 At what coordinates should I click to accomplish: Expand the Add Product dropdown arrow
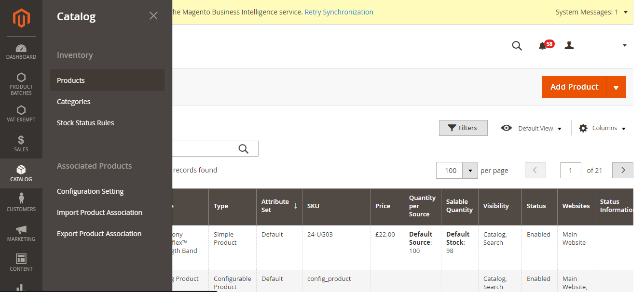point(616,87)
